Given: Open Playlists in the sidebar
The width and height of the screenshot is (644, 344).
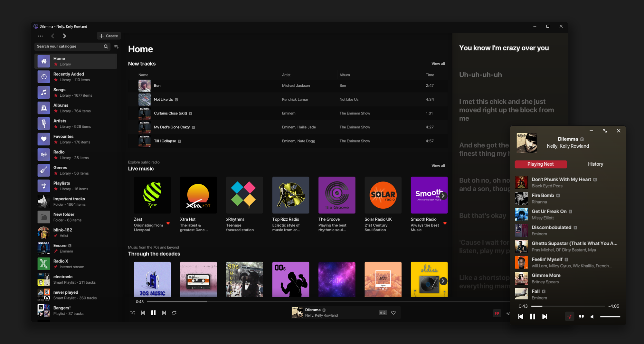Looking at the screenshot, I should click(x=76, y=186).
